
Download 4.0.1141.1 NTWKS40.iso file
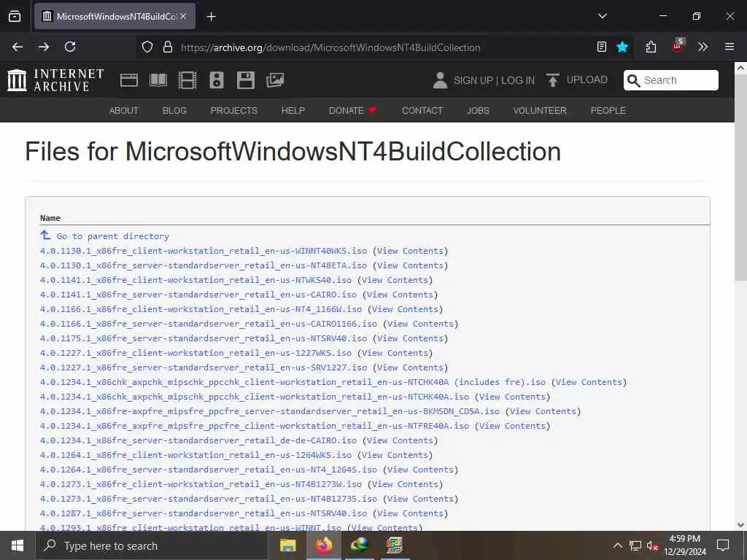196,280
